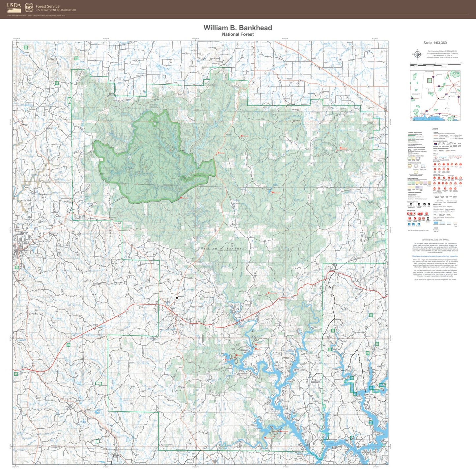Click a trailhead icon in the legend

coord(427,214)
